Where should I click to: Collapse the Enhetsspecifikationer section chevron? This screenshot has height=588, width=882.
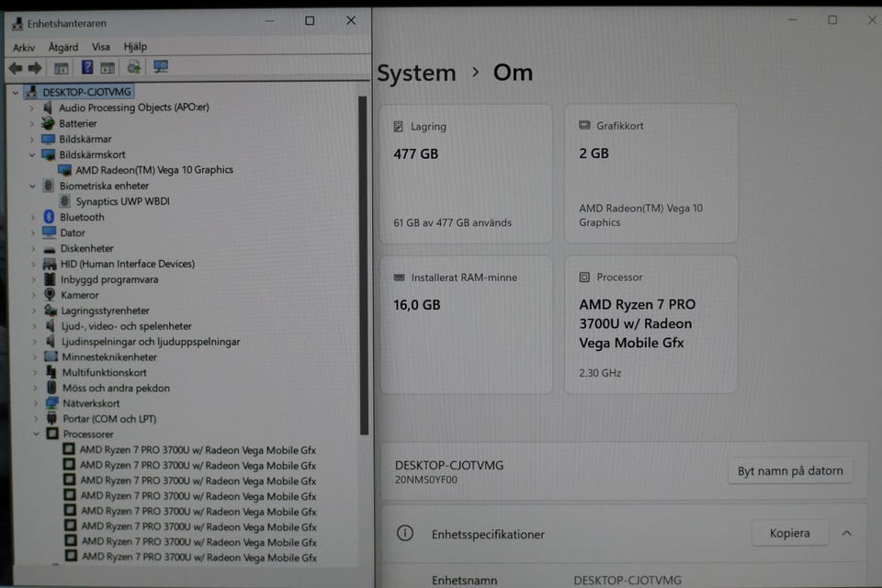tap(846, 533)
